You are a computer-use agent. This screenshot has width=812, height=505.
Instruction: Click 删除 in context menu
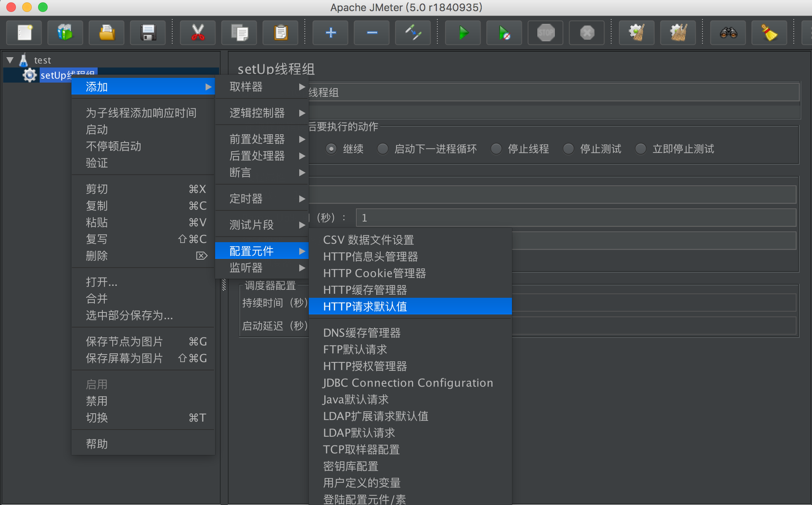tap(143, 256)
